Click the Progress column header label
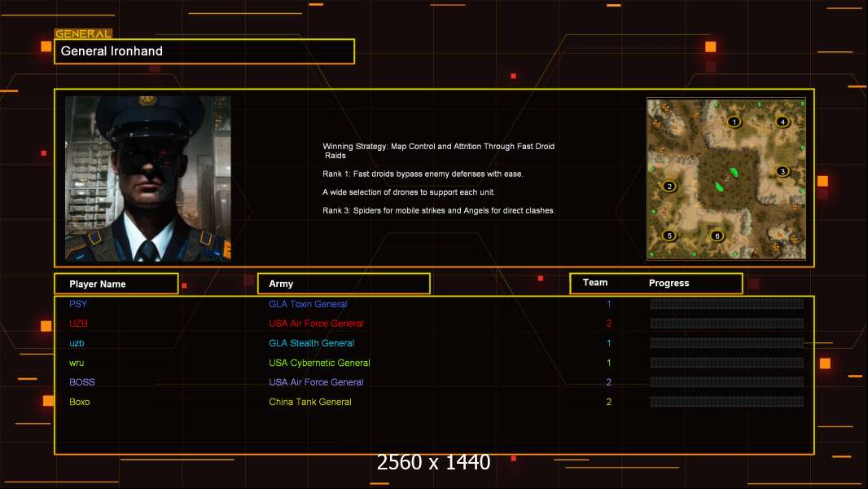 tap(669, 283)
